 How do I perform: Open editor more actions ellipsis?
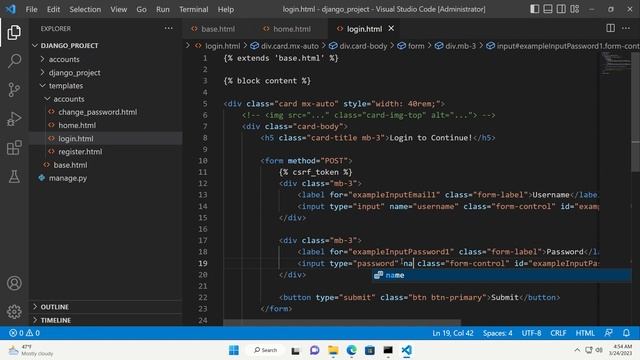(x=626, y=28)
